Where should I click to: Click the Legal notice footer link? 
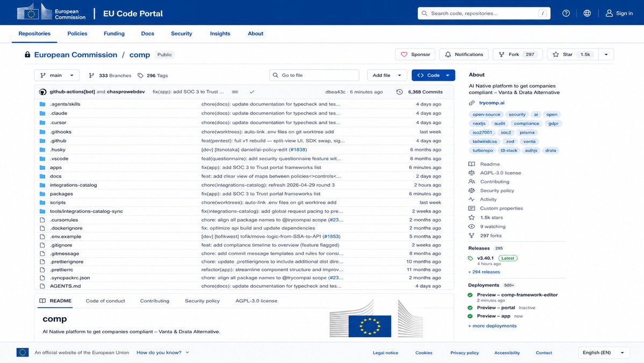click(385, 353)
